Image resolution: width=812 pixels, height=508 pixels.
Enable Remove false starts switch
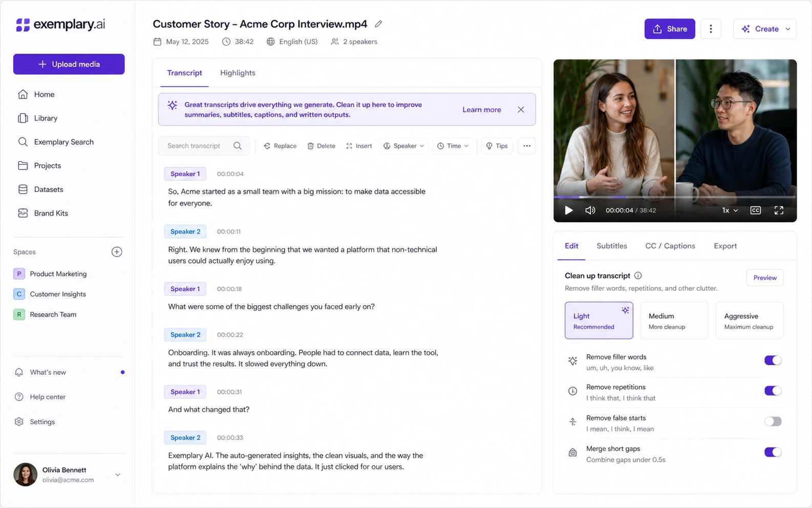point(773,421)
